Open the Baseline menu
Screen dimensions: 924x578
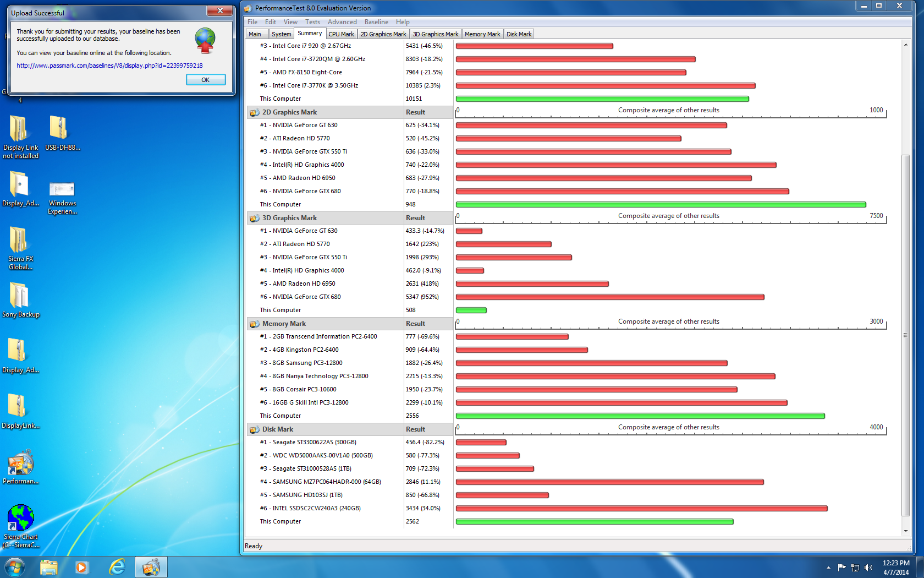376,22
